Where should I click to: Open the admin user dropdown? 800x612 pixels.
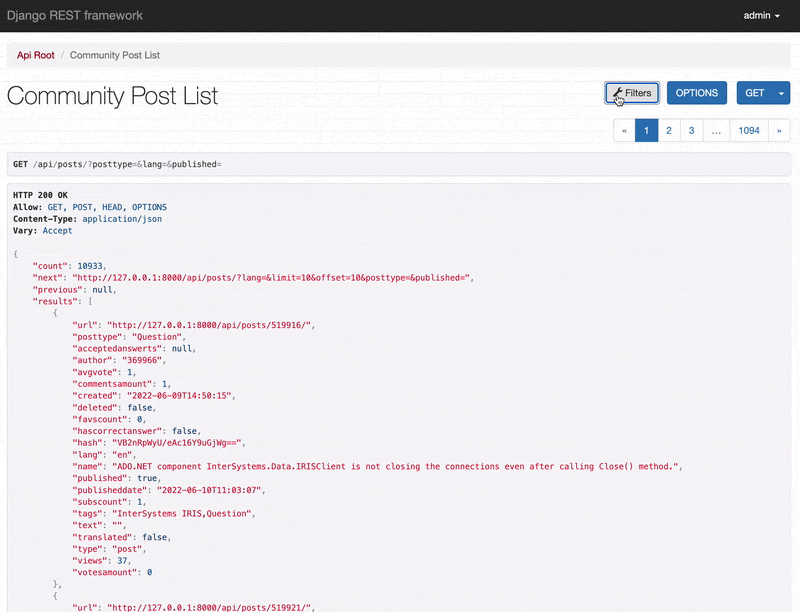coord(762,16)
